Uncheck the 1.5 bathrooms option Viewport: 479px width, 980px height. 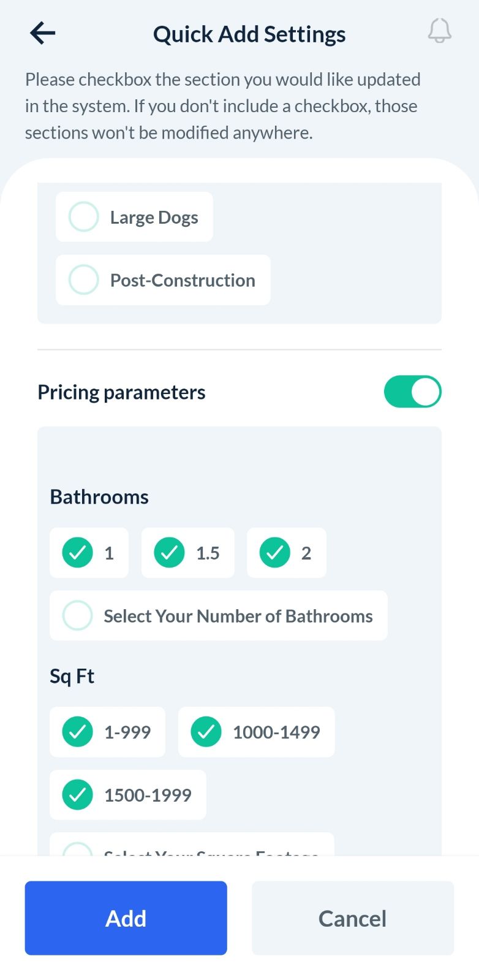(169, 553)
